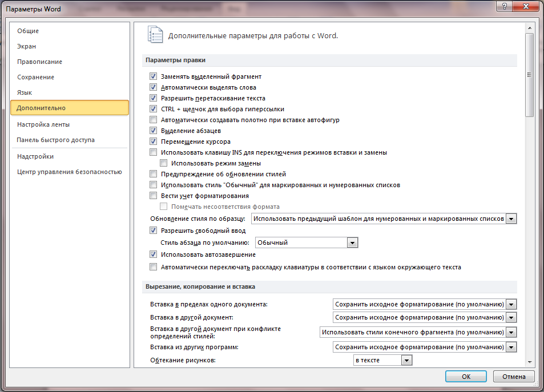This screenshot has width=544, height=392.
Task: Click the "Параметры правки" section header
Action: (329, 60)
